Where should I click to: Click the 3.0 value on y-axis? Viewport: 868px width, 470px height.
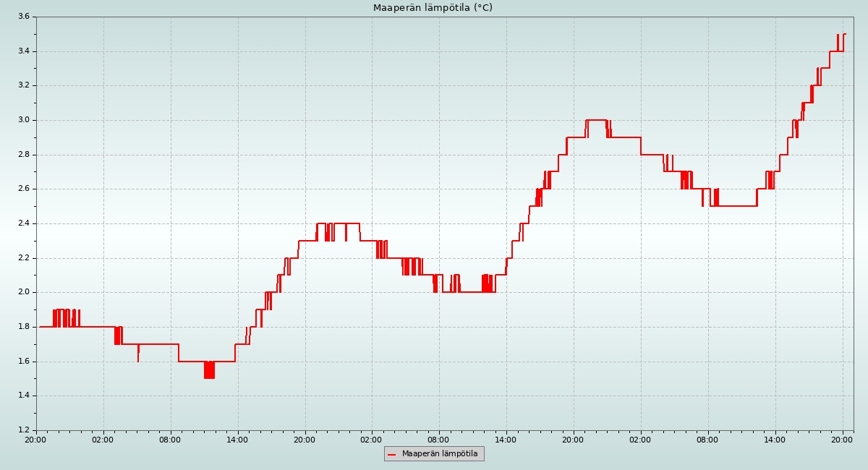(x=23, y=120)
